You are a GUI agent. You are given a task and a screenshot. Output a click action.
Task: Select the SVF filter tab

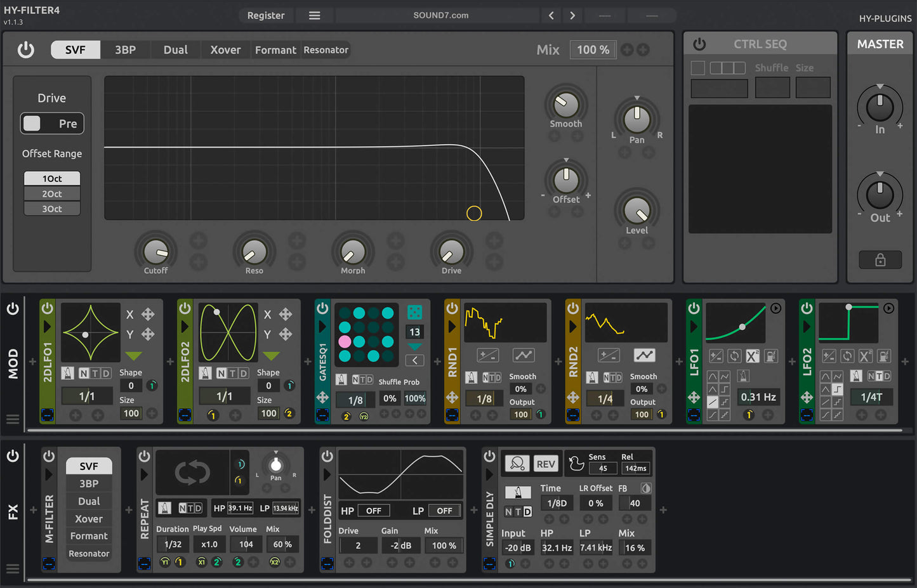click(76, 49)
